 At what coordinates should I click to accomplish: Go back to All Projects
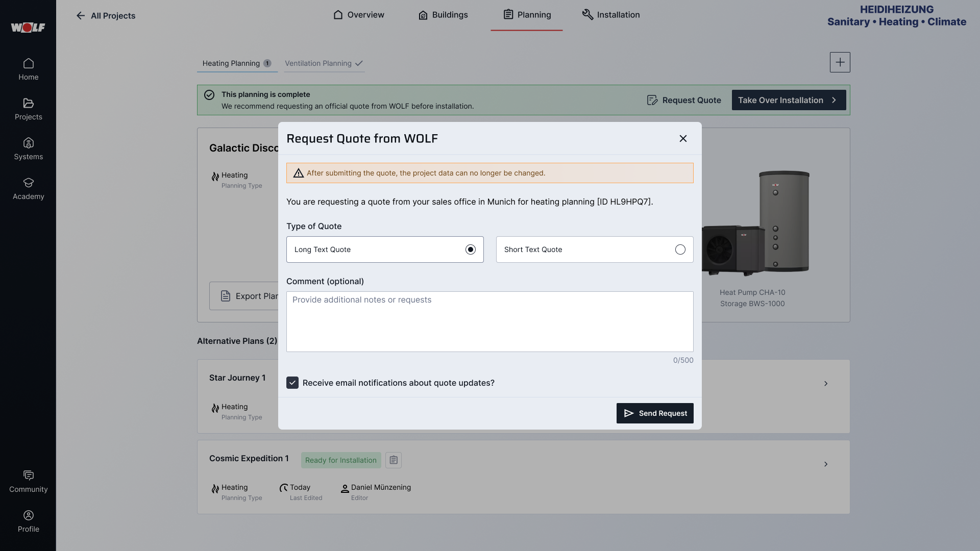105,16
